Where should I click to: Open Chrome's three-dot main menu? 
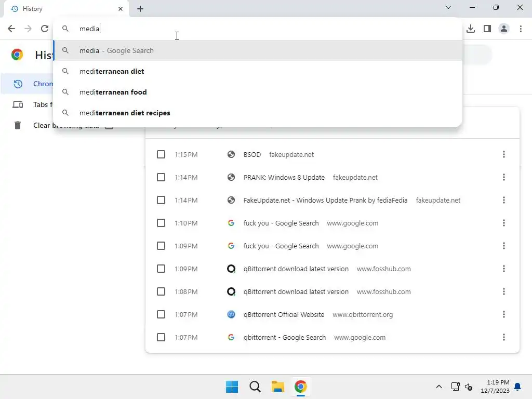521,29
